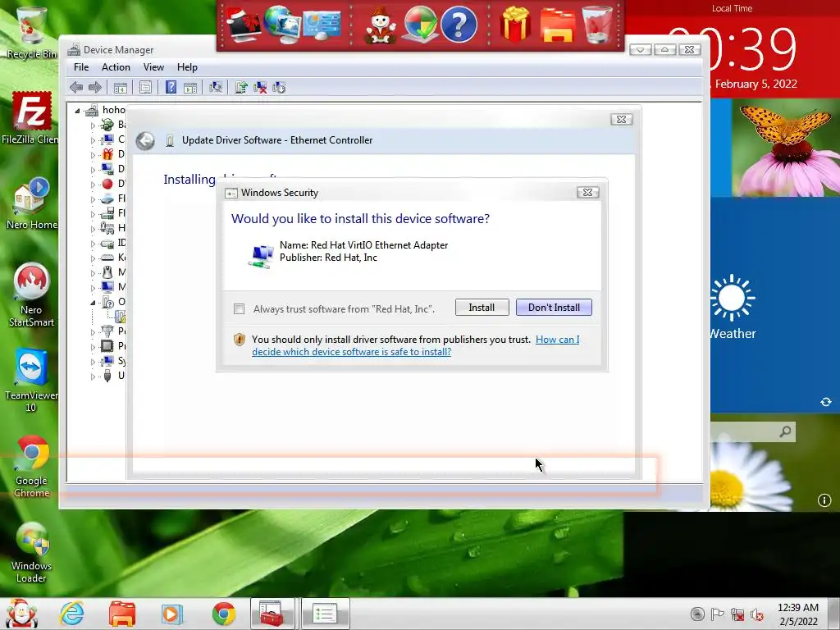Select the unknown Ethernet Controller child item

(121, 317)
